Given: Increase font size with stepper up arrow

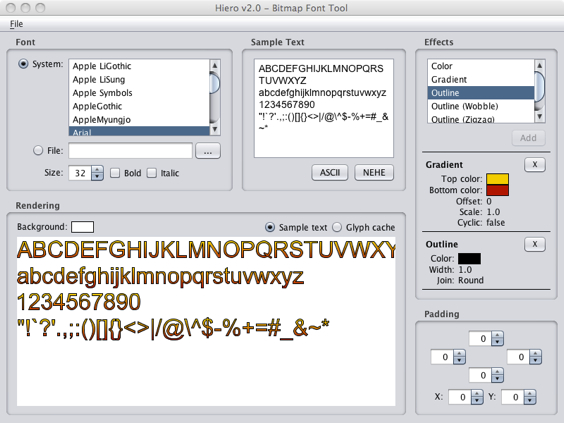Looking at the screenshot, I should (x=97, y=169).
